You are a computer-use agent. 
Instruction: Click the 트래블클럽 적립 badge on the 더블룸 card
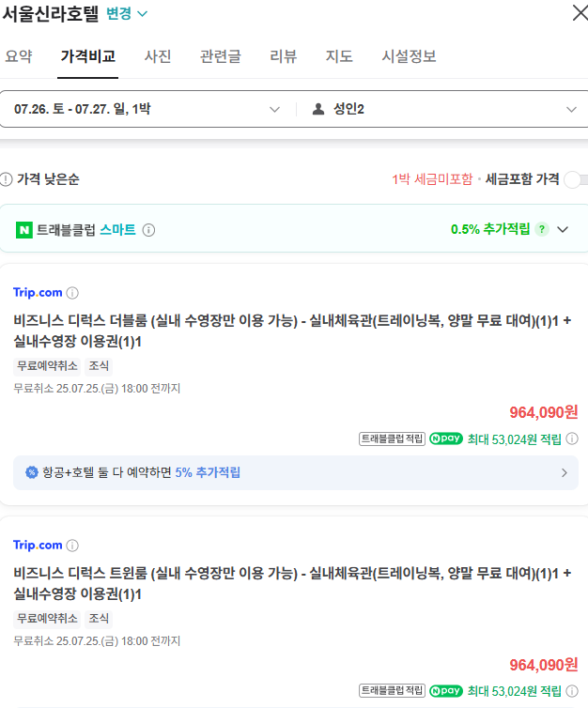click(392, 439)
